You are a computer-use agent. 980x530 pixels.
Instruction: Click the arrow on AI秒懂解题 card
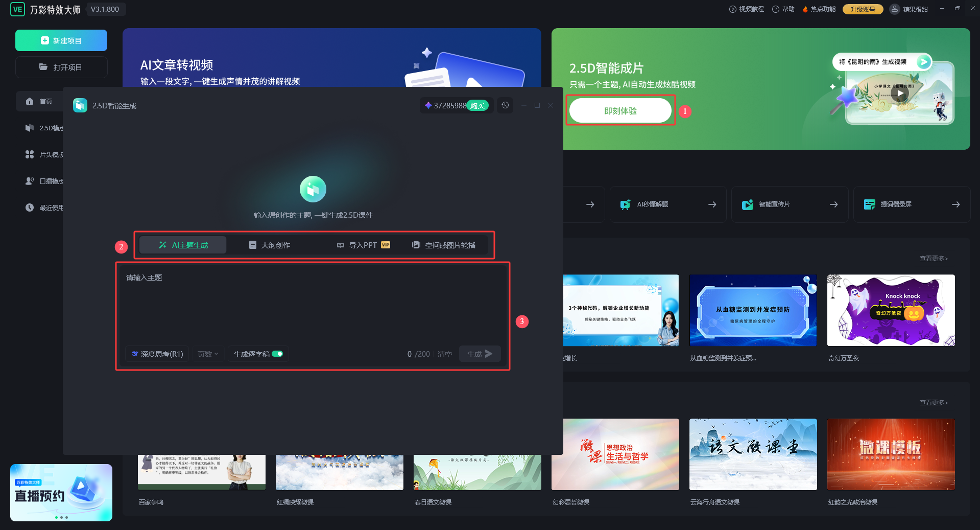tap(712, 204)
